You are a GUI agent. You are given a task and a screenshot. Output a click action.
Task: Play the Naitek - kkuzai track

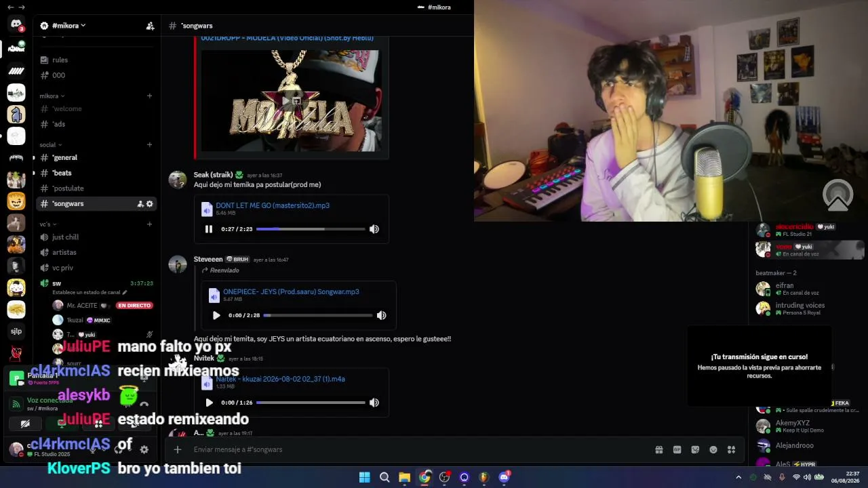pos(209,403)
